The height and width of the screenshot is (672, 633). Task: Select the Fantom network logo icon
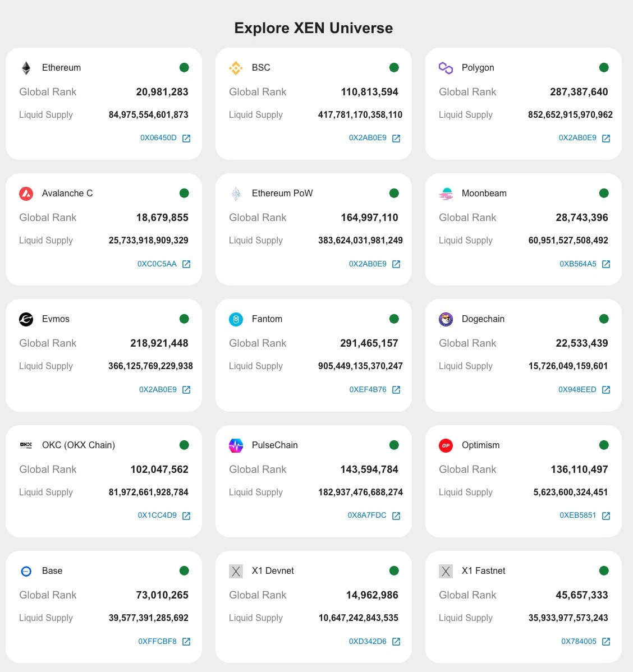(236, 319)
